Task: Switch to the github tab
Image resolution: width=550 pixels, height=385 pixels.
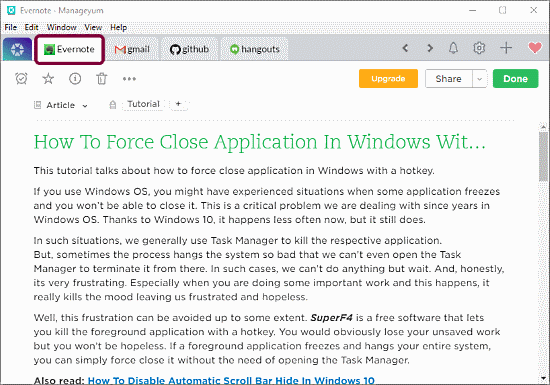Action: (x=189, y=49)
